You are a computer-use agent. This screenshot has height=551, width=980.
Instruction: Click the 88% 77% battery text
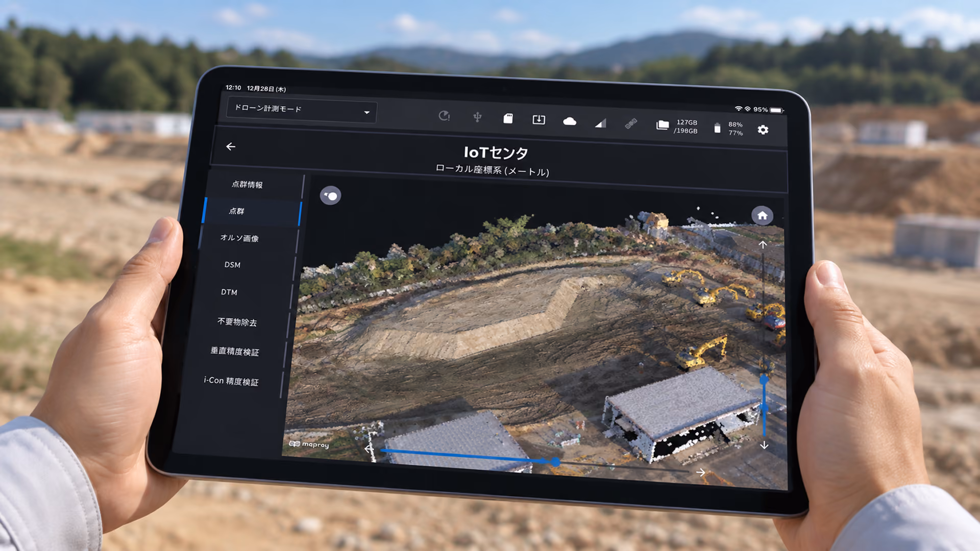click(736, 129)
